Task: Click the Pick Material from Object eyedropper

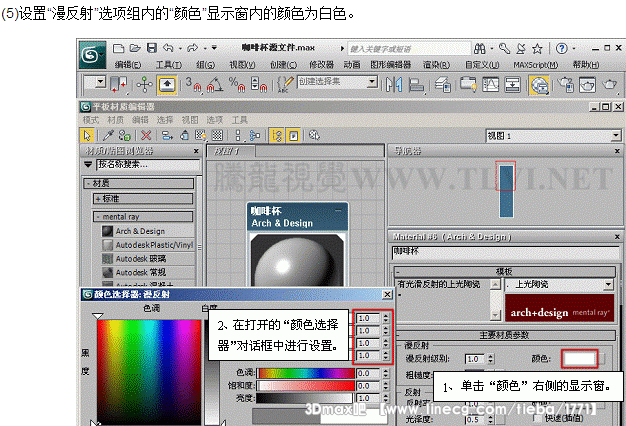Action: tap(108, 136)
